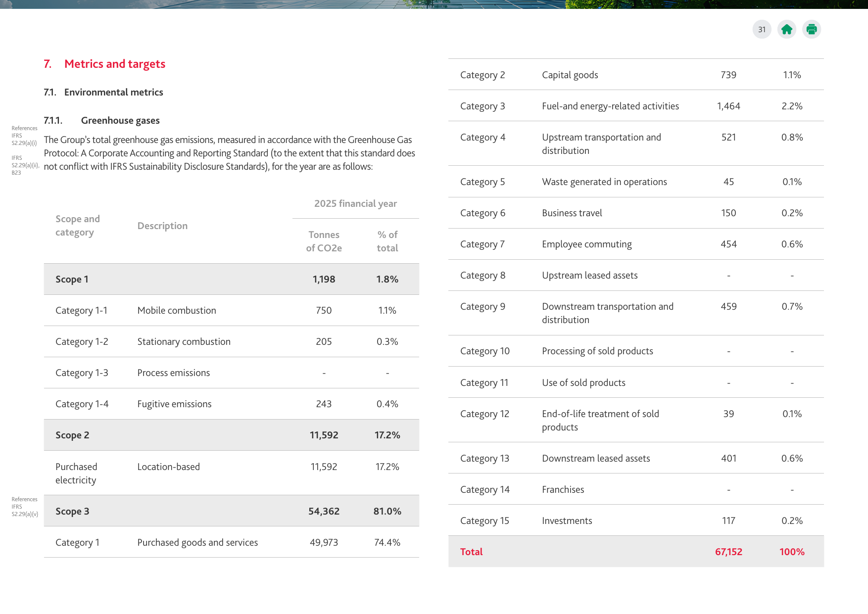Click the 'IFRS S2.29(a)(i)' margin reference

pyautogui.click(x=24, y=139)
